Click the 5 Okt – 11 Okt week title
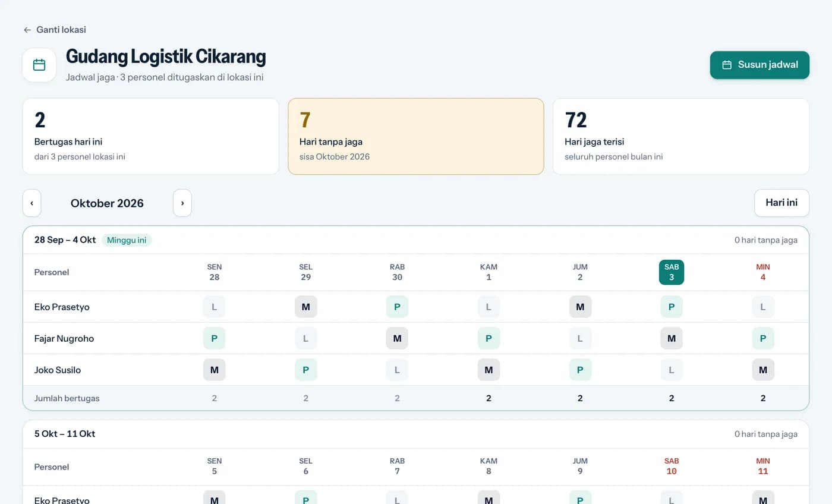This screenshot has width=832, height=504. [x=65, y=434]
